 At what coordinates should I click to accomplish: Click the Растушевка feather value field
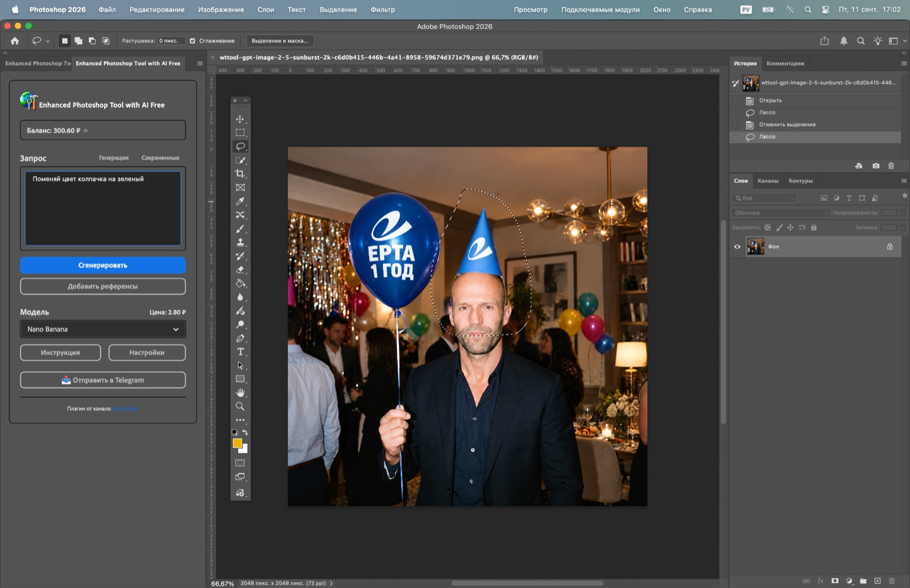pyautogui.click(x=171, y=41)
